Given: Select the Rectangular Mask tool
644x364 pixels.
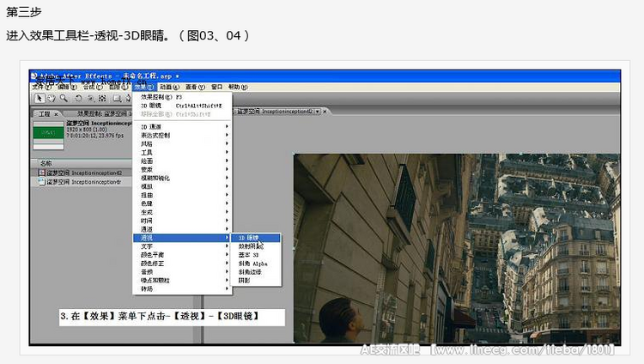Looking at the screenshot, I should point(117,98).
